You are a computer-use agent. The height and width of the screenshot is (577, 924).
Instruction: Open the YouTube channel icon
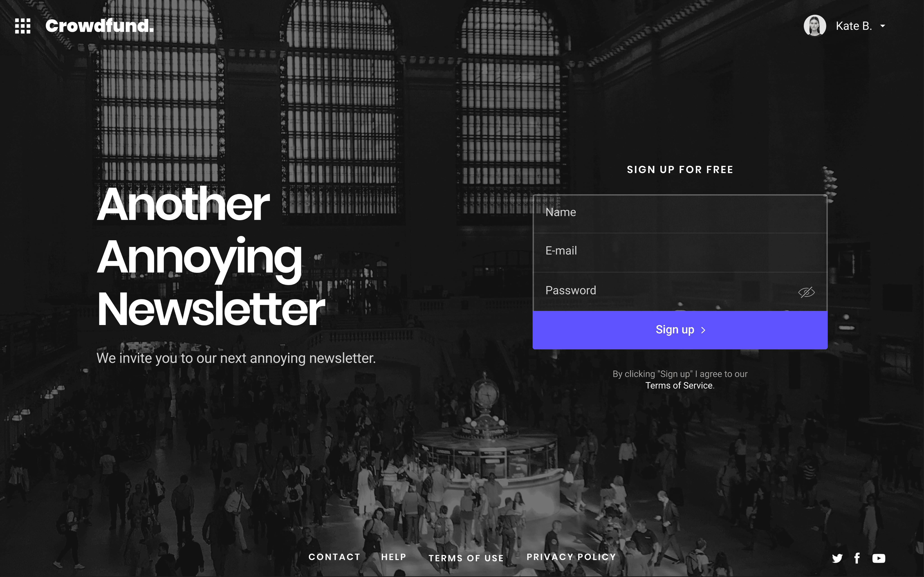pos(879,558)
